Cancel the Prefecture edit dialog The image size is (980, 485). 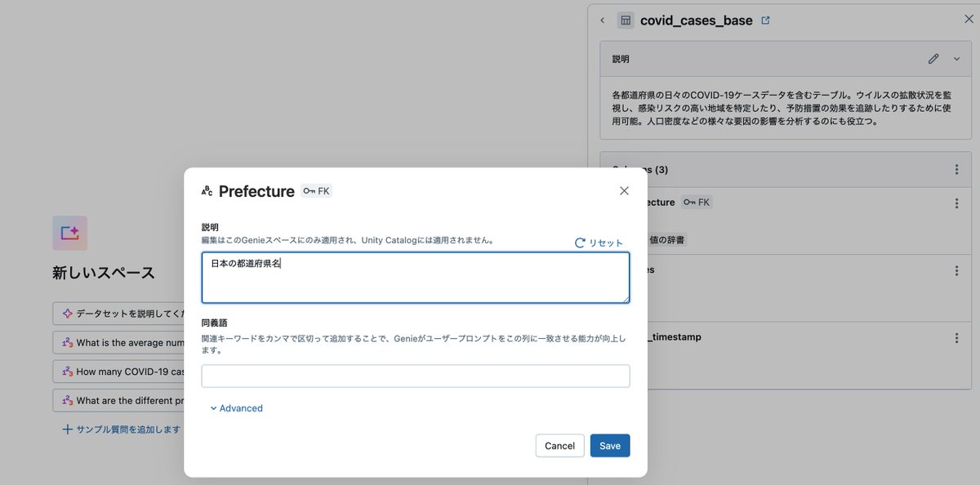559,446
